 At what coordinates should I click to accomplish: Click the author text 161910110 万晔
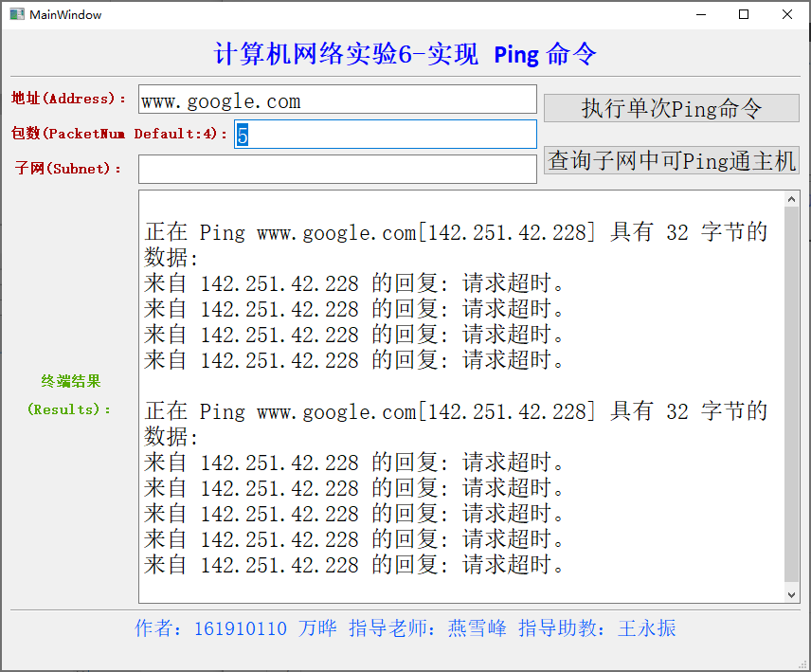coord(241,628)
